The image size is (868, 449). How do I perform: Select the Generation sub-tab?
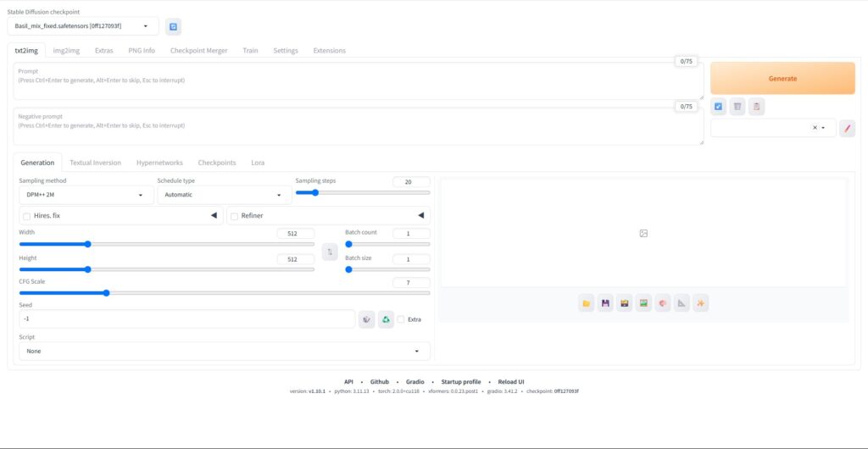point(37,163)
